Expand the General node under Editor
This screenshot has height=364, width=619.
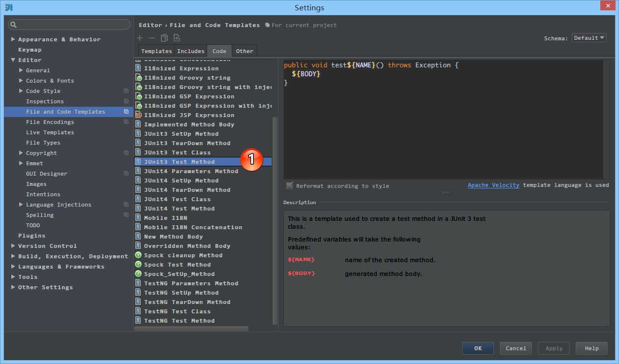coord(21,70)
